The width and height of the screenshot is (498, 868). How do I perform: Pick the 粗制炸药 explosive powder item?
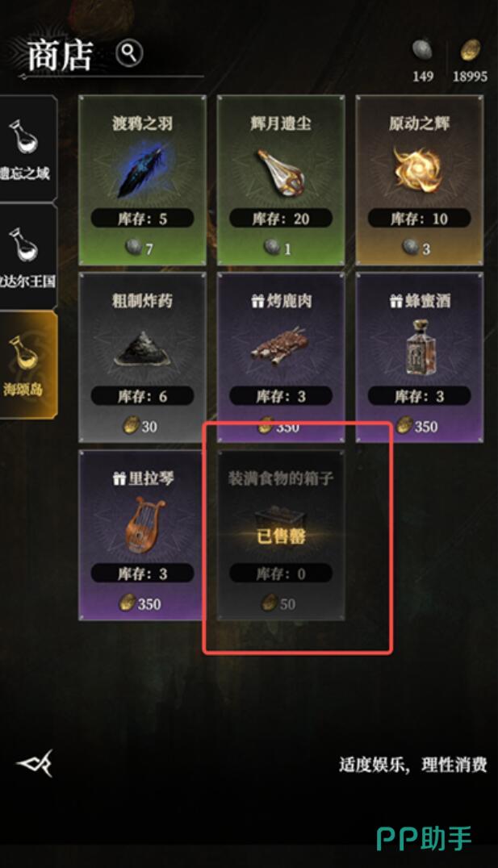point(142,357)
